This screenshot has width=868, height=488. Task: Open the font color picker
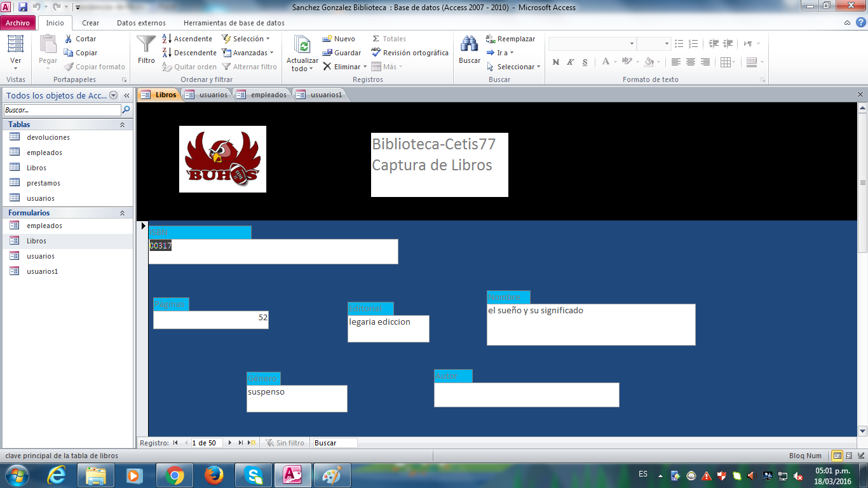pos(609,62)
